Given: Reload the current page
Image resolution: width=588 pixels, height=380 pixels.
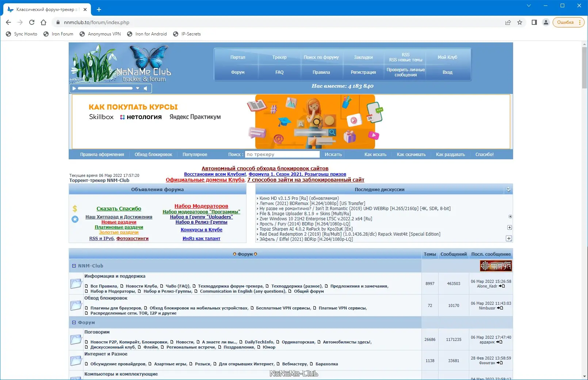Looking at the screenshot, I should [x=32, y=22].
